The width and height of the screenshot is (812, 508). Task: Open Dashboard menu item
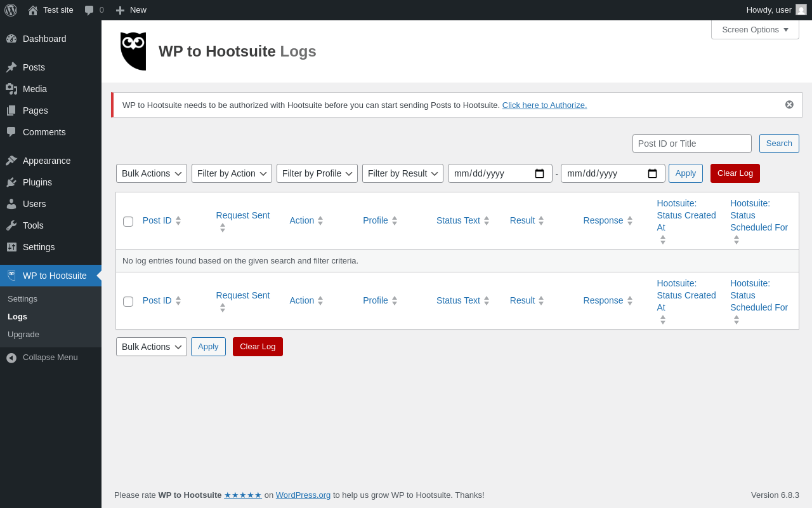coord(51,39)
